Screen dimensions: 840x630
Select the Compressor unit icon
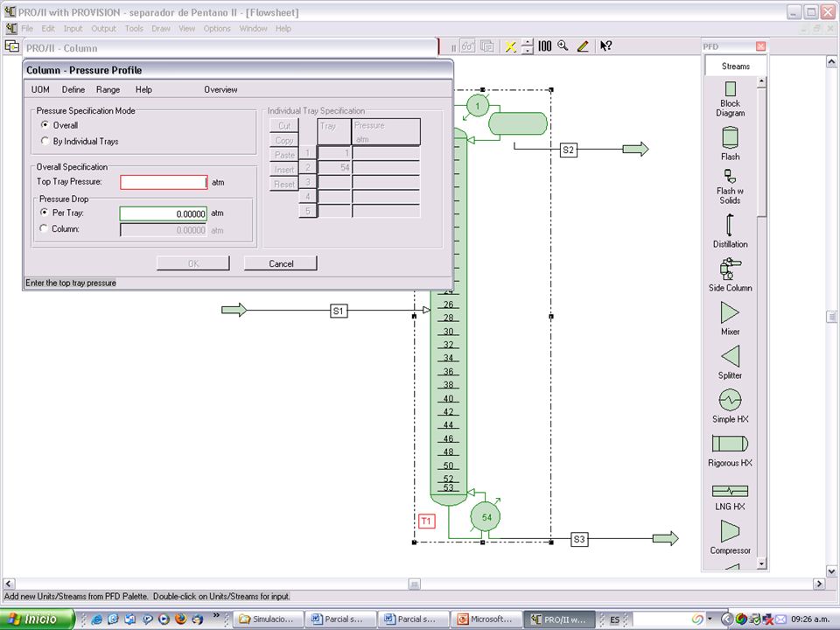pyautogui.click(x=730, y=531)
